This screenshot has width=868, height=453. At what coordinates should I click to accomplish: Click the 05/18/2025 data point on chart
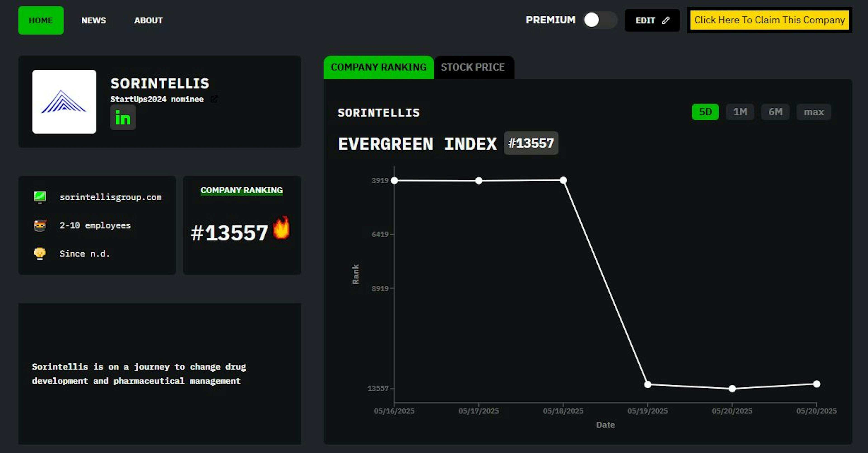pos(563,180)
